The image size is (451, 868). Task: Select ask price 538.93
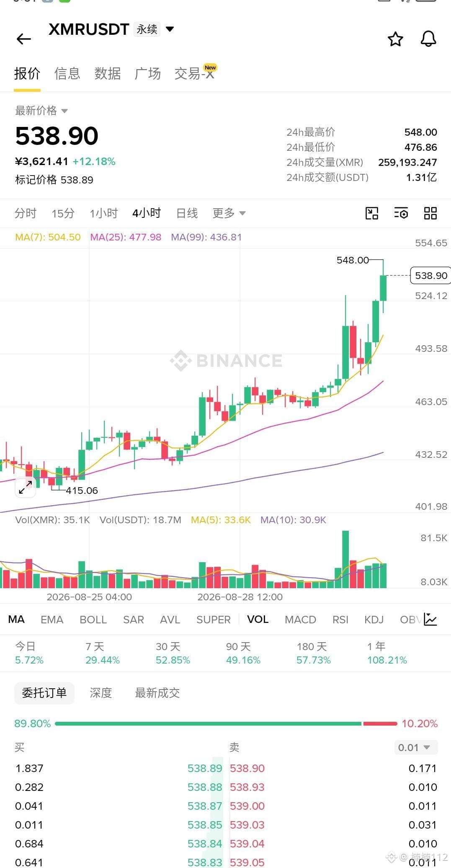247,787
